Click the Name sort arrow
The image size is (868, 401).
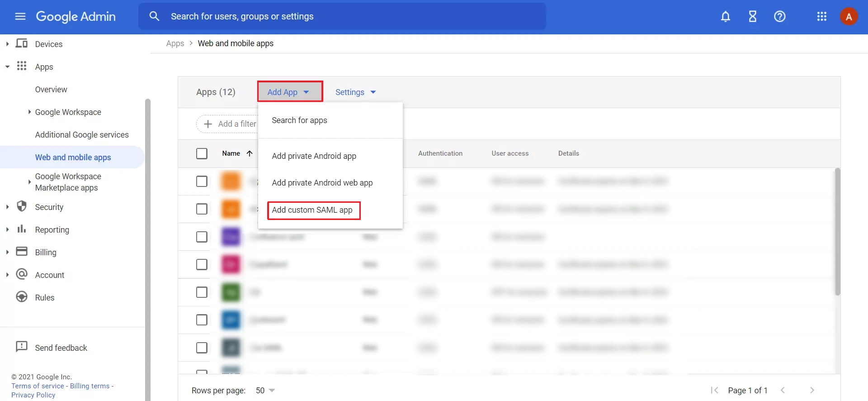coord(250,153)
